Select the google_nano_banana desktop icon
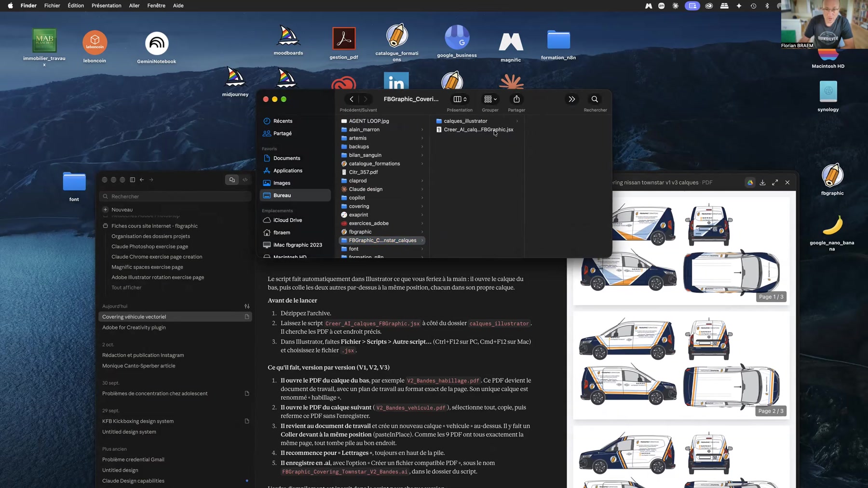 [832, 225]
